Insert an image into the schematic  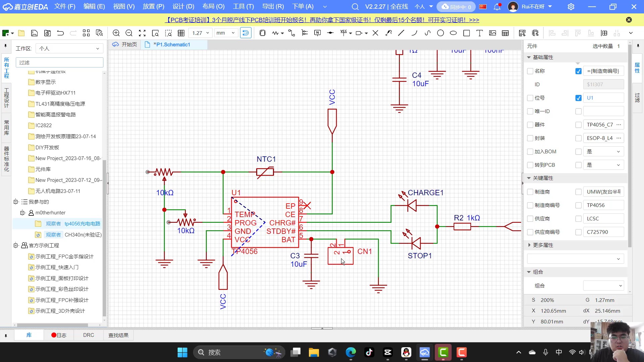pos(493,33)
